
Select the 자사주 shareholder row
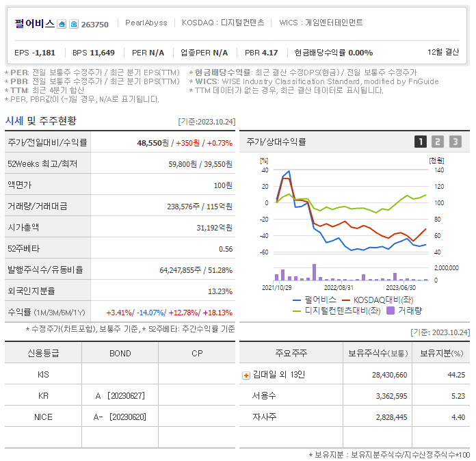[x=354, y=417]
